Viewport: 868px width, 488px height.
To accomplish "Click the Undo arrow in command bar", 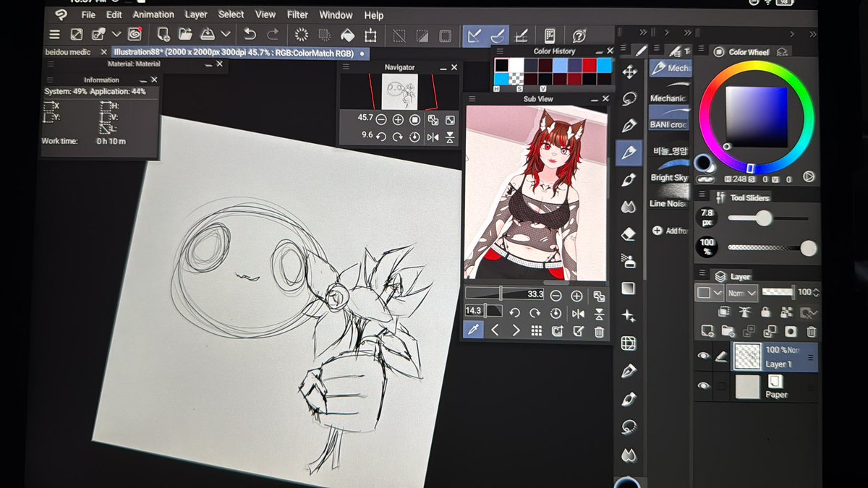I will (250, 34).
